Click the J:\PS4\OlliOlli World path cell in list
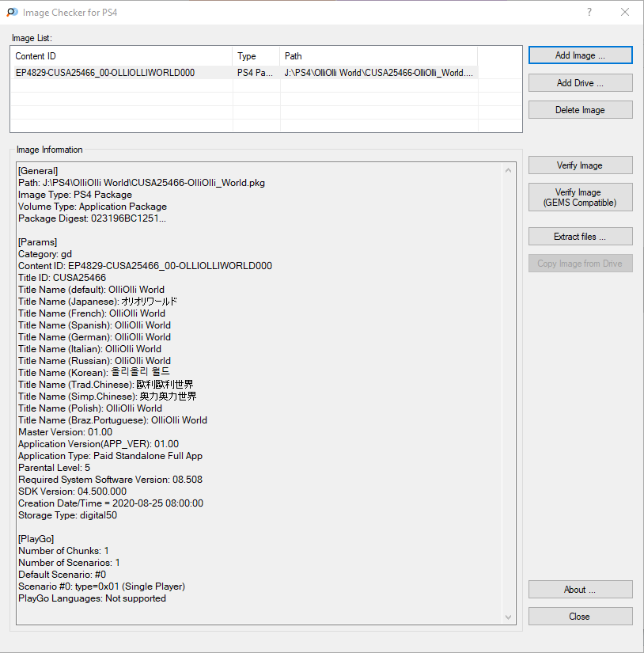The width and height of the screenshot is (644, 653). click(x=378, y=73)
